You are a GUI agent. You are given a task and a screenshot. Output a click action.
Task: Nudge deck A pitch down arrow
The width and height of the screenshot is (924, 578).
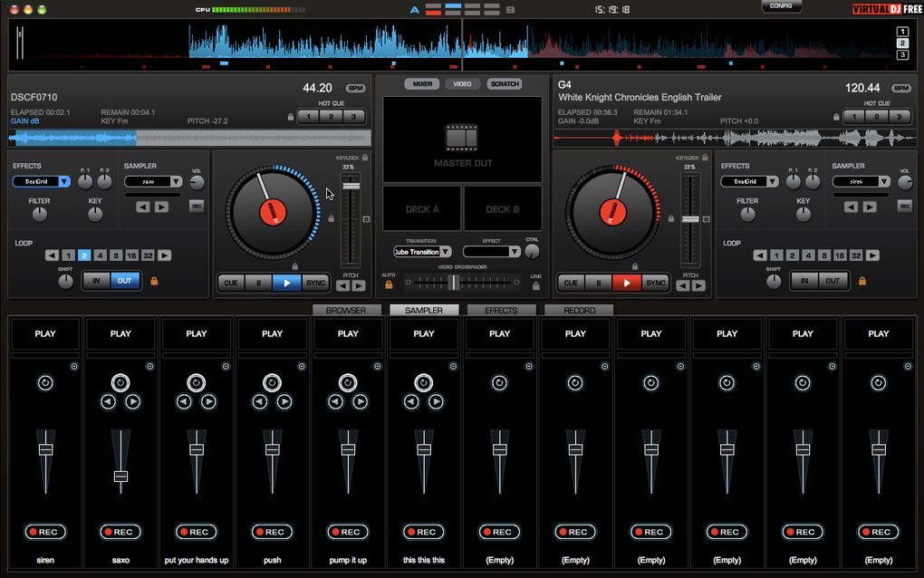[x=343, y=285]
